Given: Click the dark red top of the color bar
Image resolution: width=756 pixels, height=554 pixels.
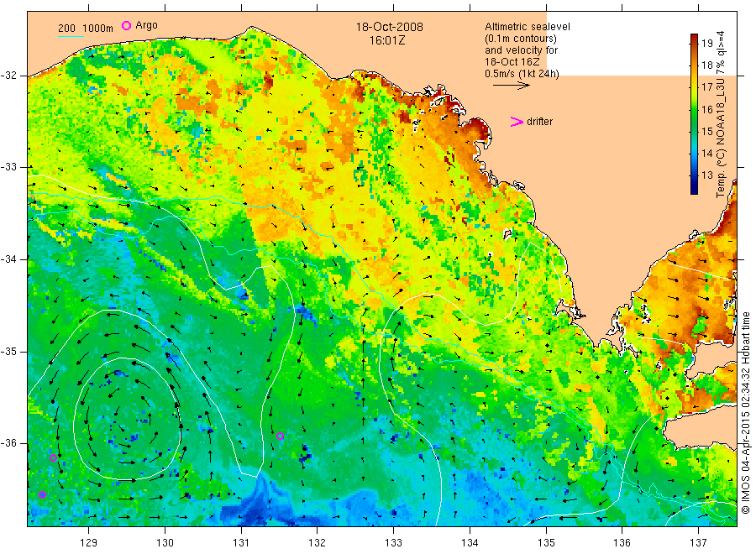Looking at the screenshot, I should [695, 38].
